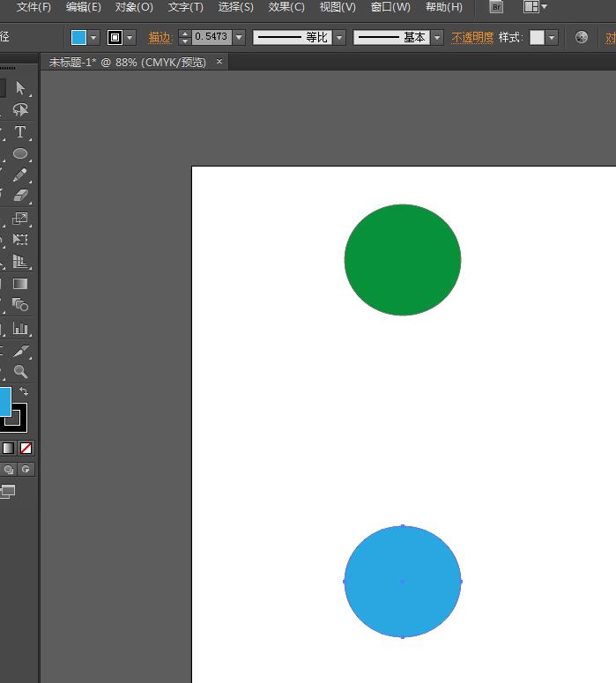Open the 视图(V) menu

[338, 7]
